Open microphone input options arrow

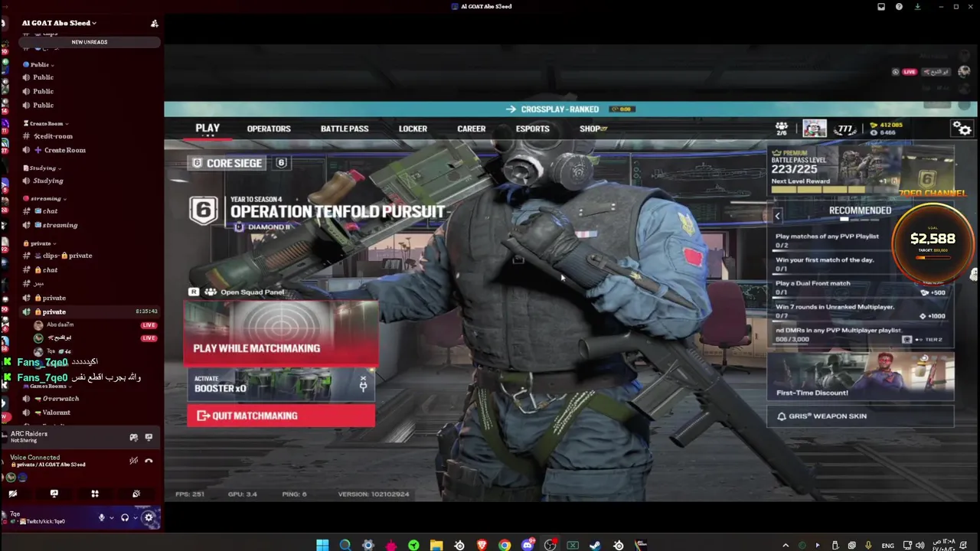click(112, 518)
